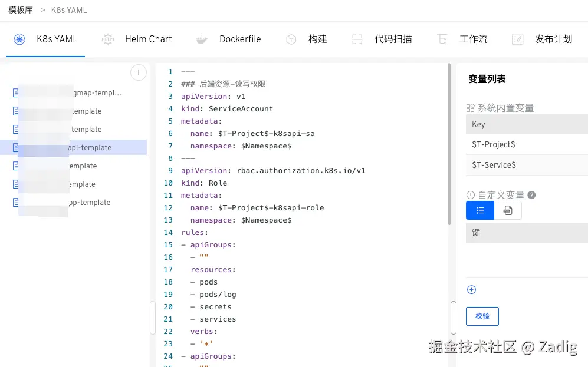Click the Kubernetes icon on K8s YAML tab

tap(19, 39)
